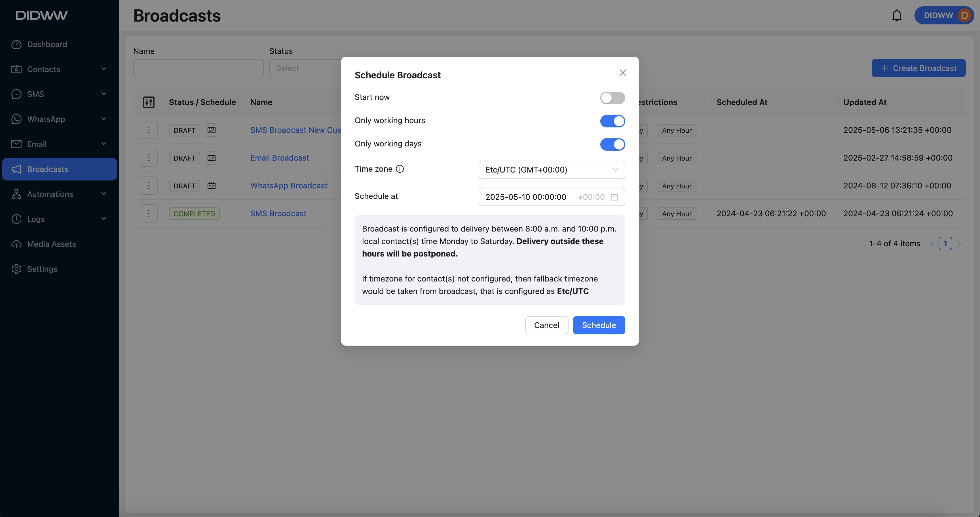Open the Time zone dropdown

point(551,170)
